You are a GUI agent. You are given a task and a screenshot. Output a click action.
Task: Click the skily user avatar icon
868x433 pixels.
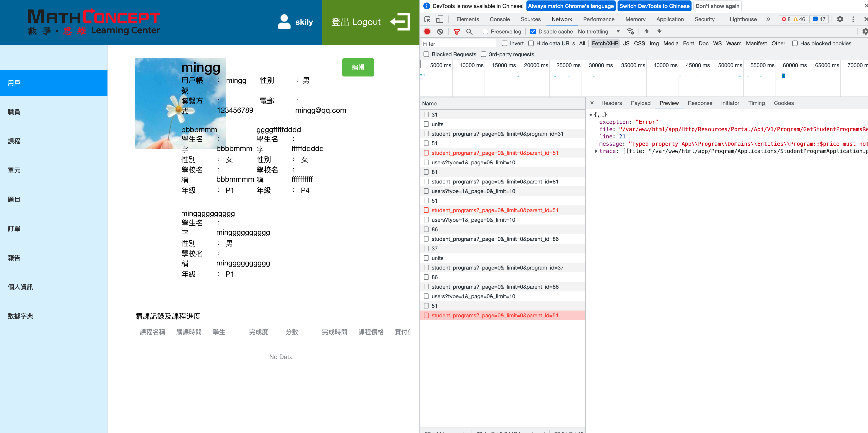pos(284,22)
